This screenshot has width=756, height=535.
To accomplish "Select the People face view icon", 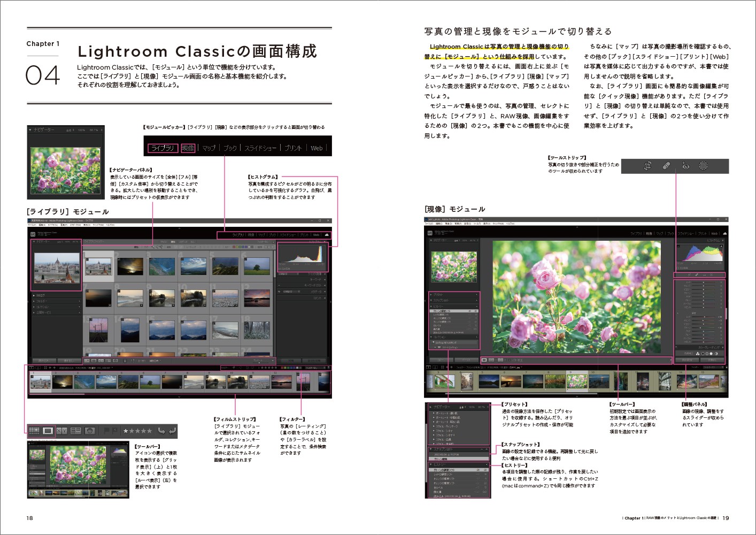I will pyautogui.click(x=89, y=431).
